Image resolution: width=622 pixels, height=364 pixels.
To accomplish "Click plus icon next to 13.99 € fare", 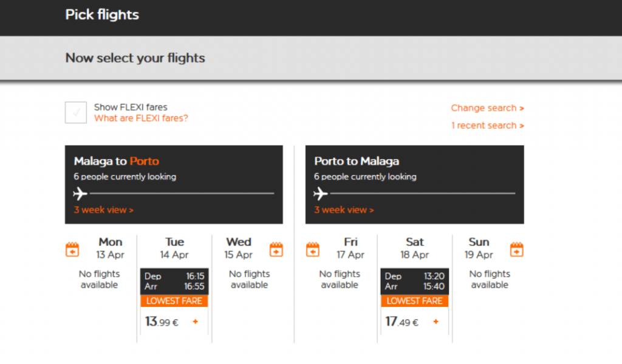I will pos(195,322).
